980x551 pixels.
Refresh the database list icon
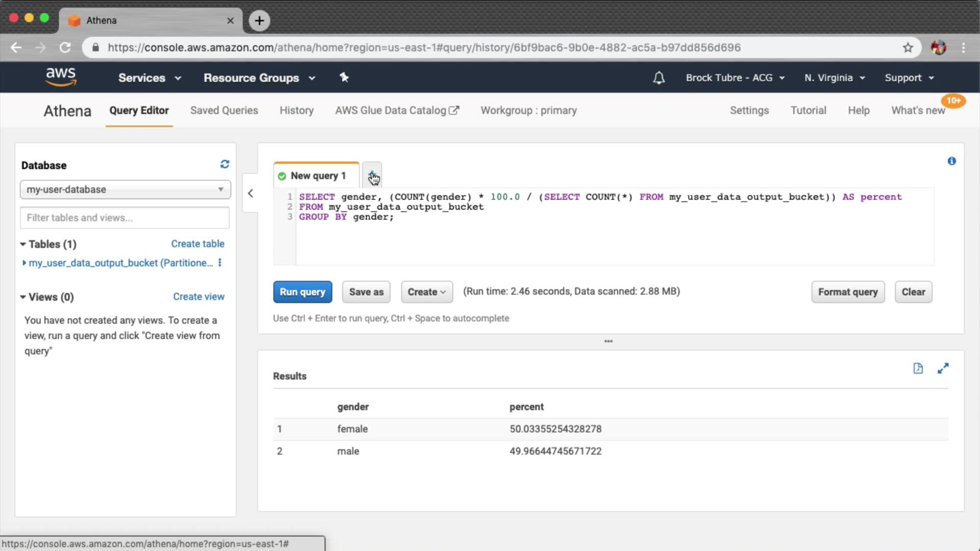pyautogui.click(x=225, y=164)
